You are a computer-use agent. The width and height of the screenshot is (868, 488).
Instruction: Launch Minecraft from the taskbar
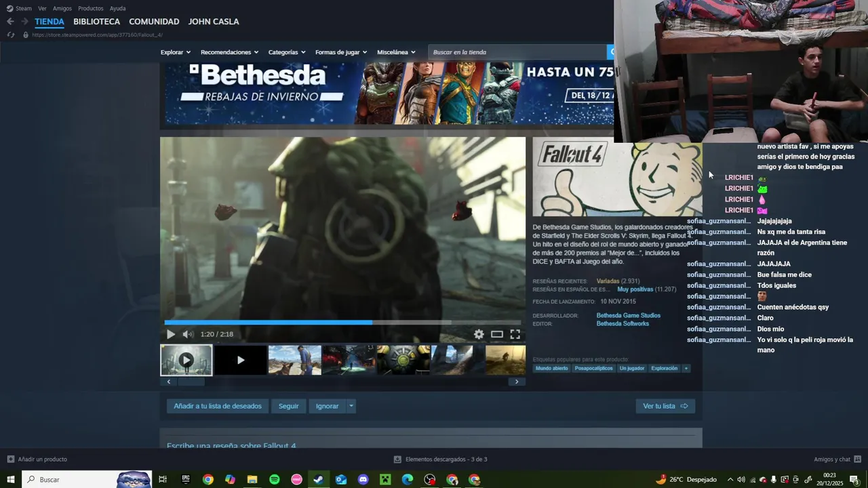click(385, 479)
